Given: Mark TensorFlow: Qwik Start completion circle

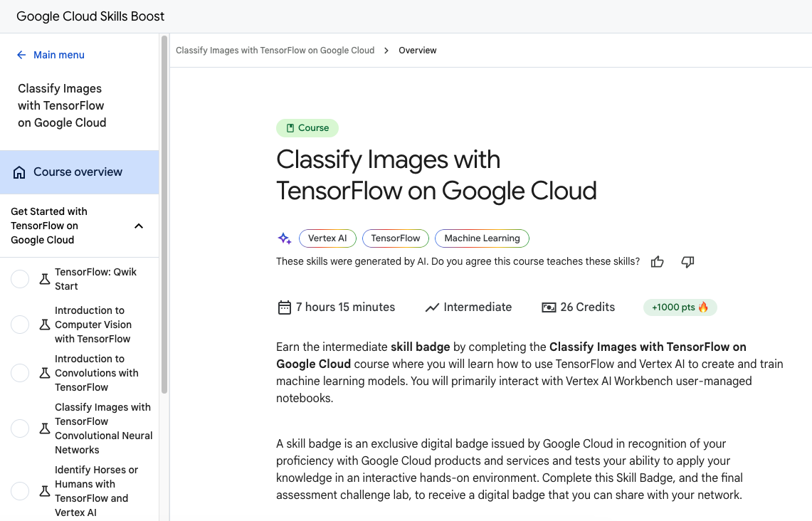Looking at the screenshot, I should 20,279.
